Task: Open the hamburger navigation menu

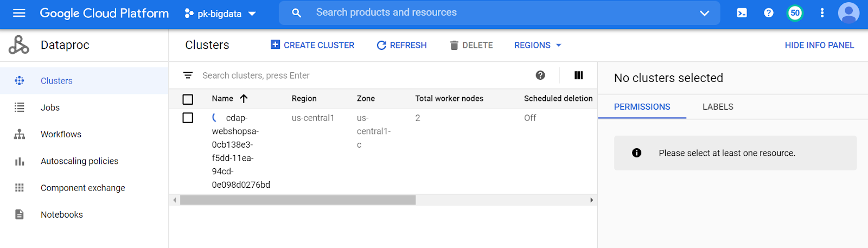Action: (19, 13)
